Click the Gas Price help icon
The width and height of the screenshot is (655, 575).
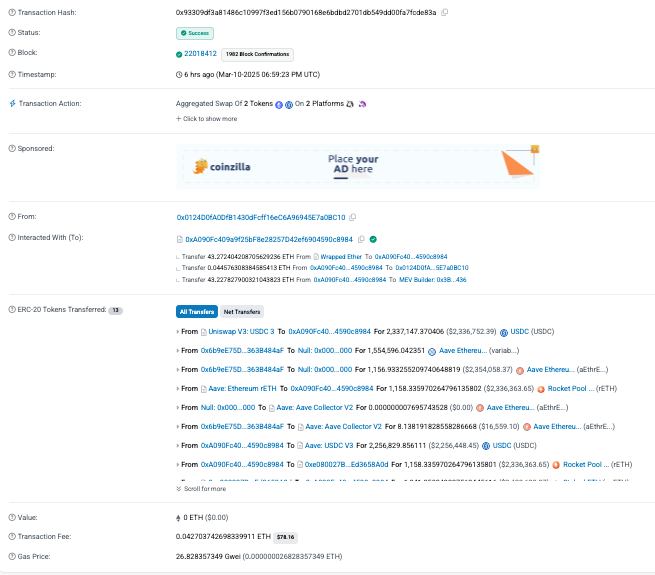(x=12, y=557)
